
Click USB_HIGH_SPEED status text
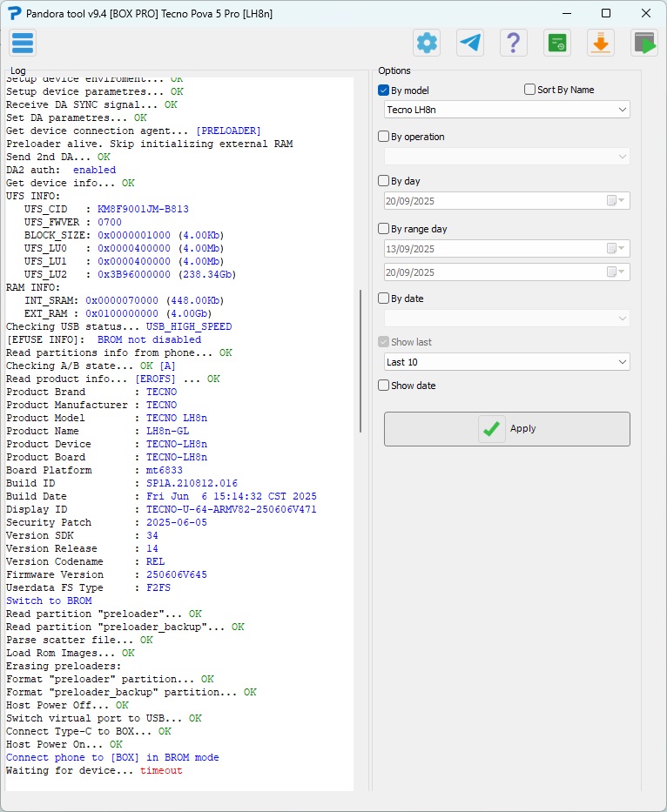189,326
